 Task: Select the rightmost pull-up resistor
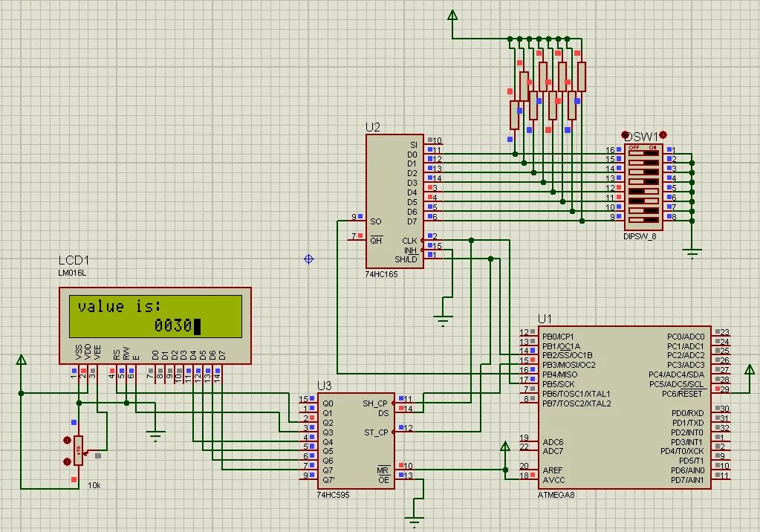coord(582,77)
